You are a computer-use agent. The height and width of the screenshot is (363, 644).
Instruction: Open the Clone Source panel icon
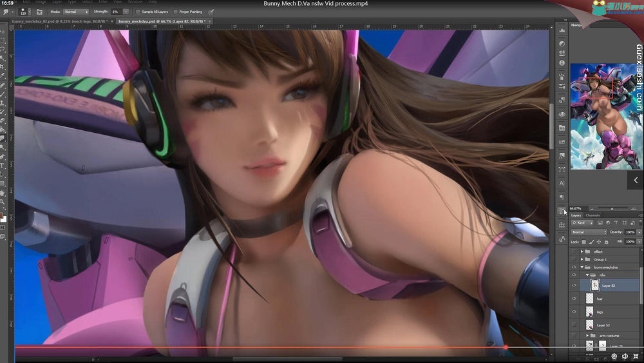pyautogui.click(x=562, y=101)
